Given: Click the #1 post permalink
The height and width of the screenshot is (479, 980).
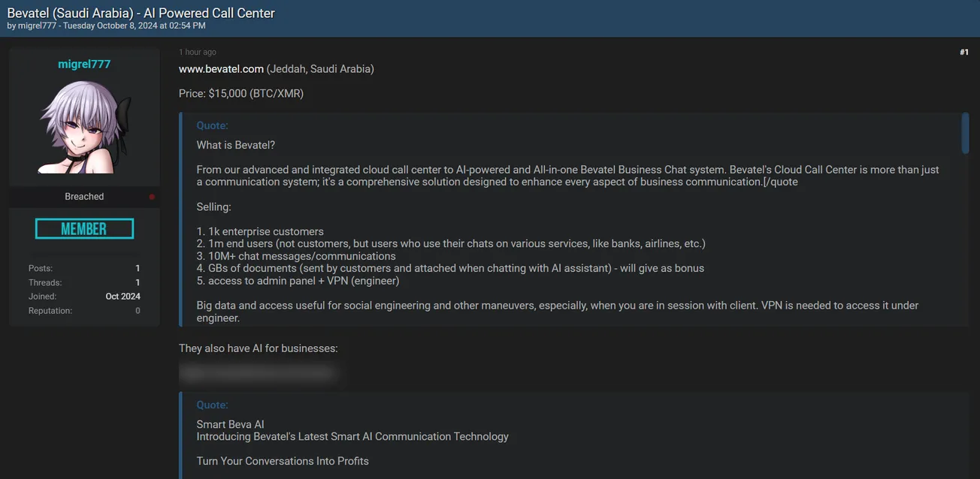Looking at the screenshot, I should point(963,53).
